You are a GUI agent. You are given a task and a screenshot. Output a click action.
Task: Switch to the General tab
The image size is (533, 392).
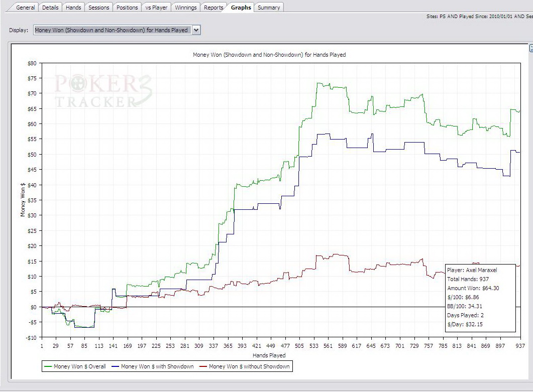[26, 8]
